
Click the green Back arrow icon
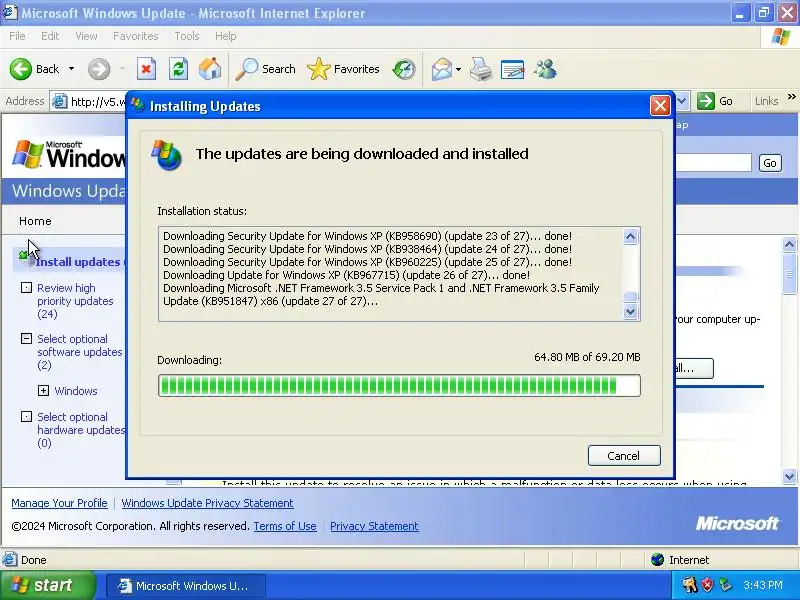[21, 69]
